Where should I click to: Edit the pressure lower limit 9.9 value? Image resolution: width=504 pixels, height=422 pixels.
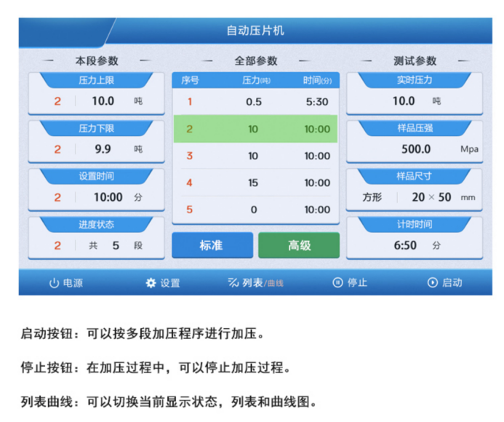coord(103,149)
